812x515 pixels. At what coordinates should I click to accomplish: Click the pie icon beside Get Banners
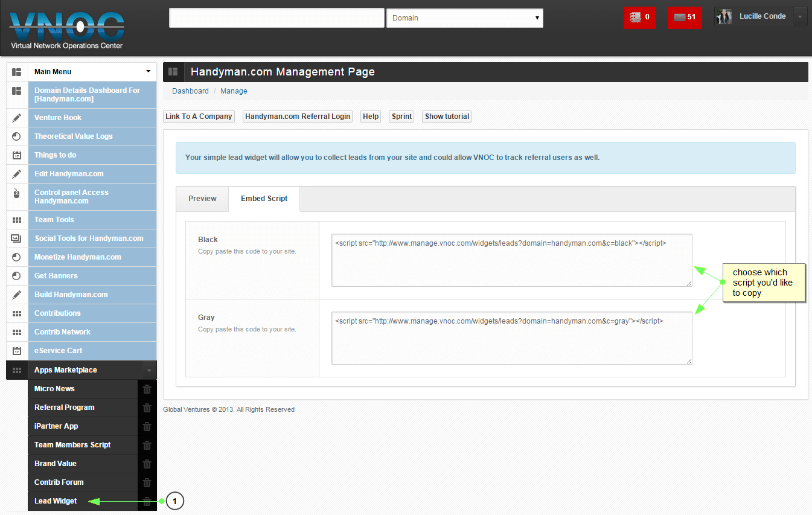pos(17,276)
